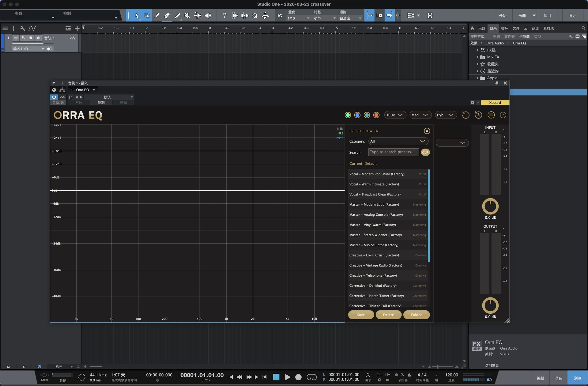Click the OUTPUT gain knob
The width and height of the screenshot is (588, 386).
coord(490,305)
